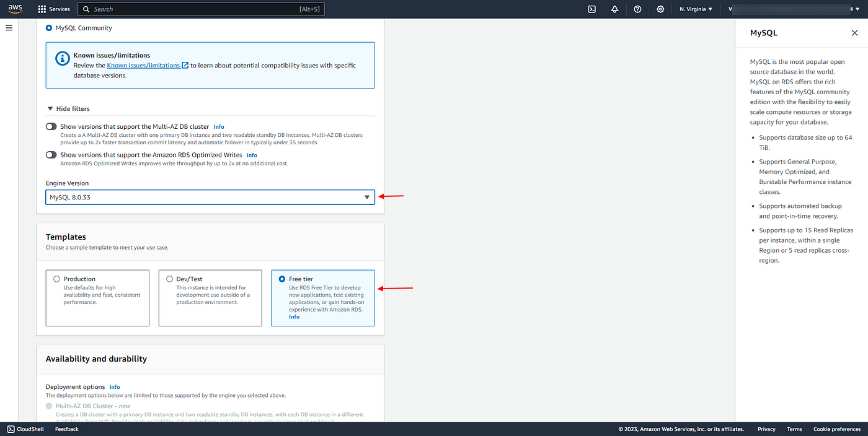Open the N. Virginia region dropdown
Screen dimensions: 868x436
click(696, 9)
